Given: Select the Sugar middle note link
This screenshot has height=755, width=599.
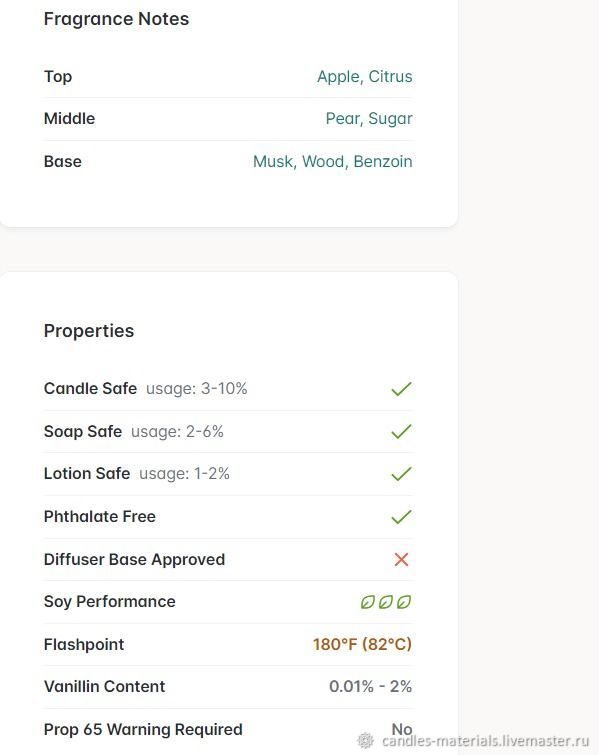Looking at the screenshot, I should (391, 119).
